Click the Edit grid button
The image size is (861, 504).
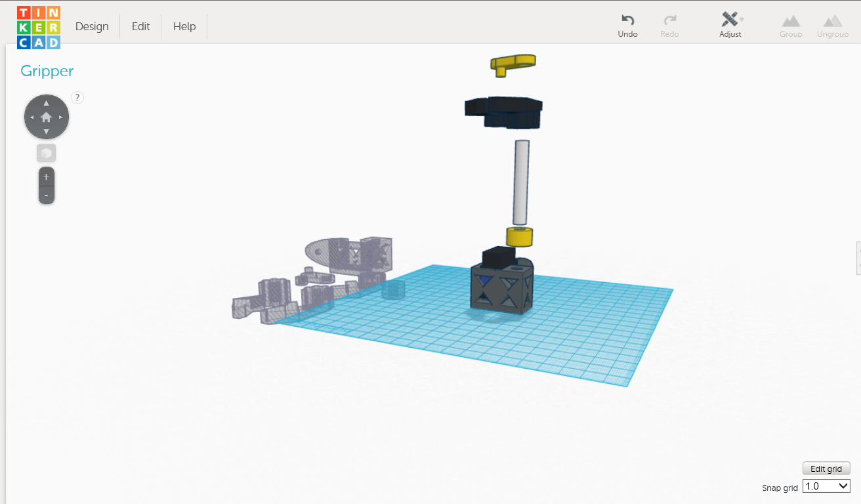coord(826,468)
